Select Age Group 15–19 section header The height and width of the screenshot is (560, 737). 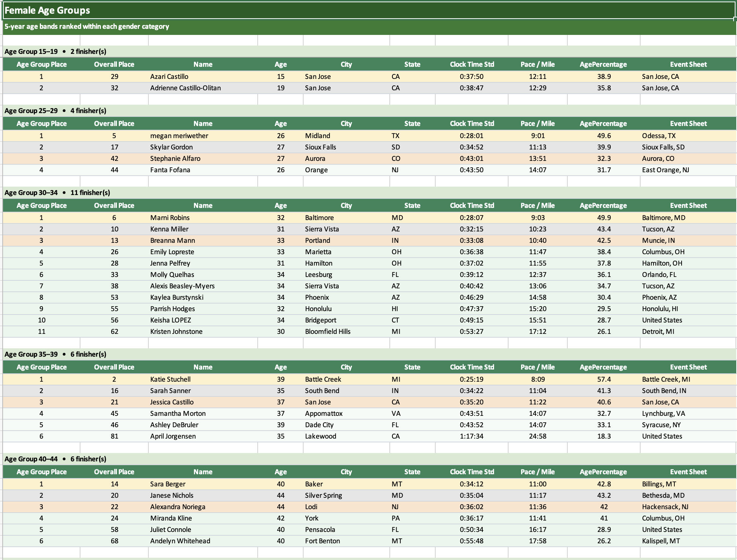click(55, 52)
